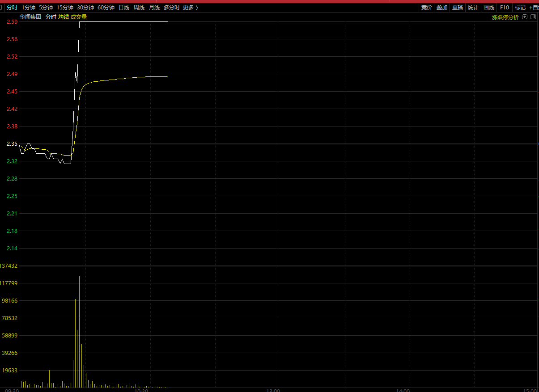Image resolution: width=539 pixels, height=392 pixels.
Task: Start 重播 replay of the session
Action: click(458, 8)
